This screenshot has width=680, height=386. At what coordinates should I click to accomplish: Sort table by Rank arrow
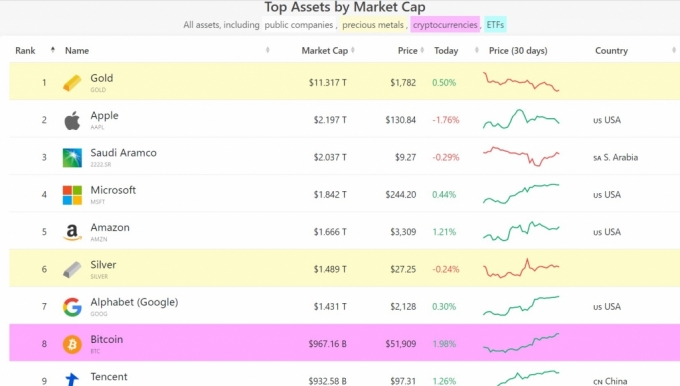(52, 50)
